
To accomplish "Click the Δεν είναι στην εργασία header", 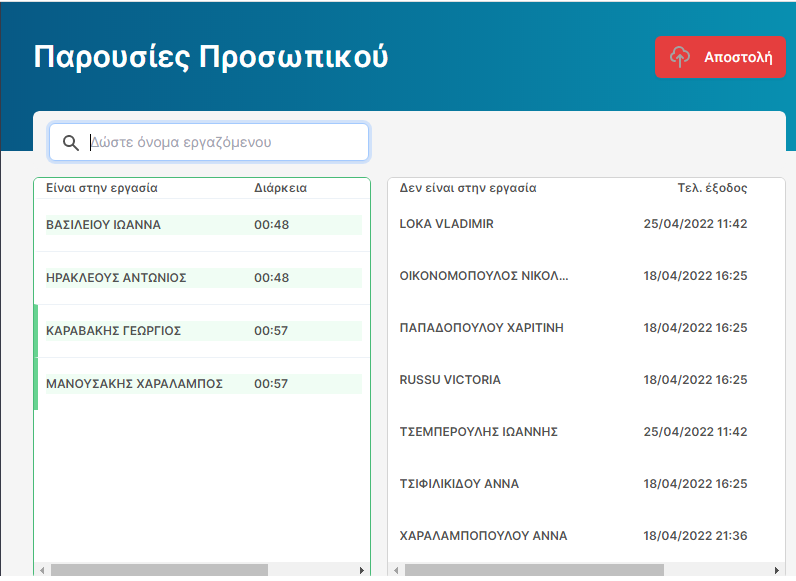I will coord(468,188).
